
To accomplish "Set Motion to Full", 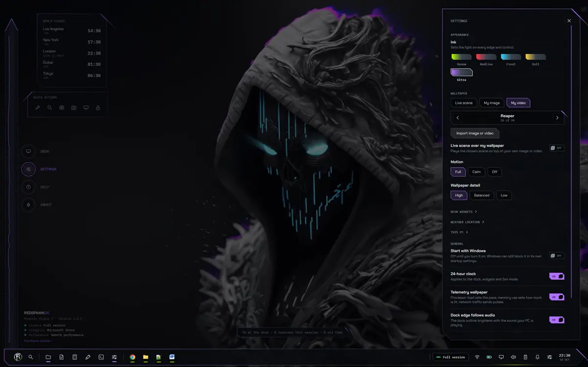I will [x=458, y=172].
